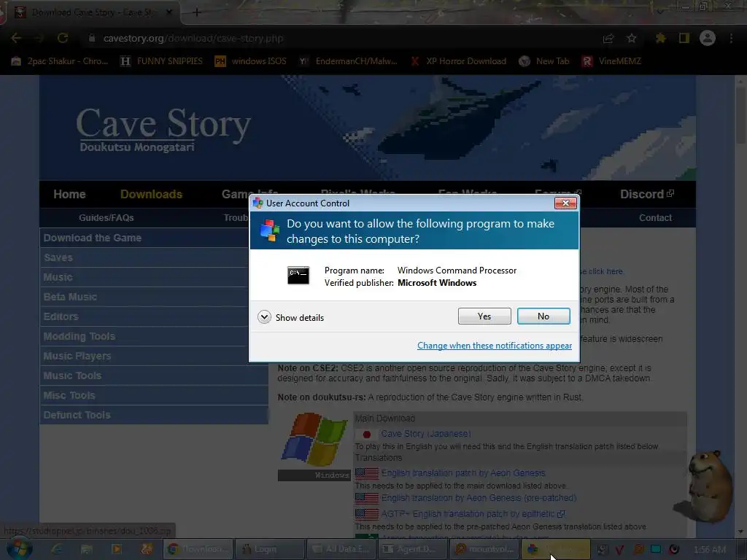Open the 2pac Shakur bookmark
747x560 pixels.
[x=60, y=61]
